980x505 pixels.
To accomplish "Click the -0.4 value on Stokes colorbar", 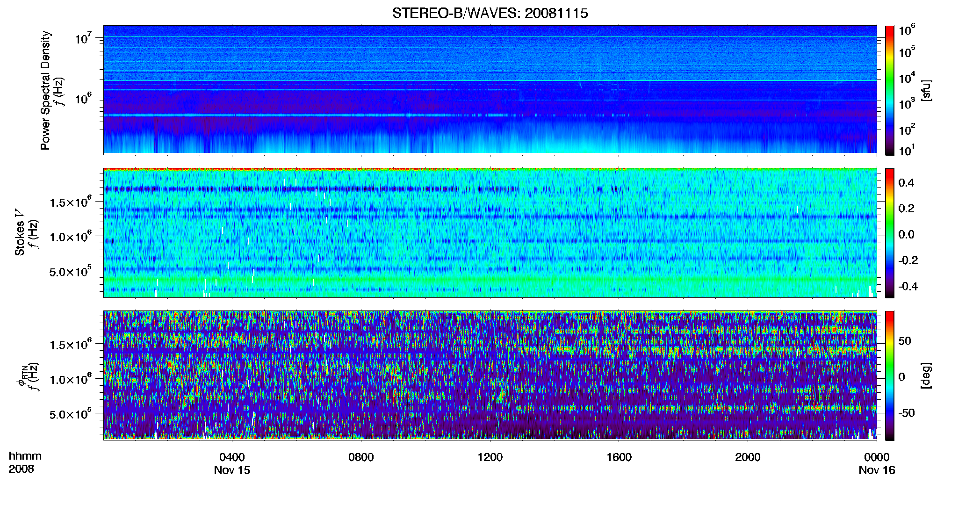I will 908,286.
